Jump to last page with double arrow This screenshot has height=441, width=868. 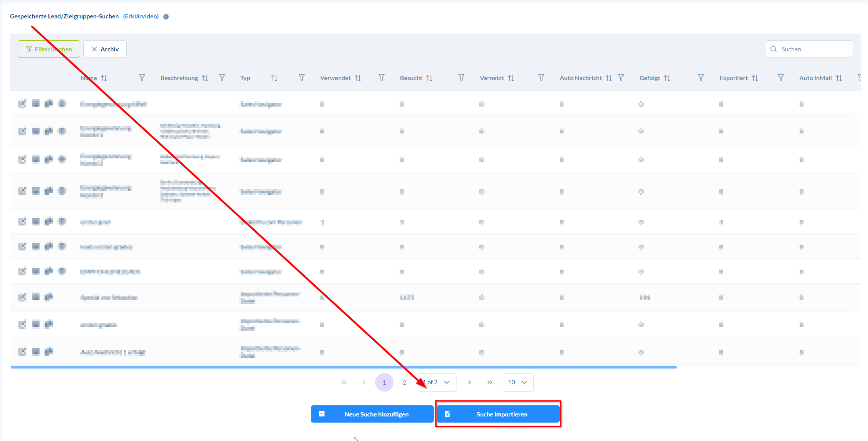click(x=489, y=382)
